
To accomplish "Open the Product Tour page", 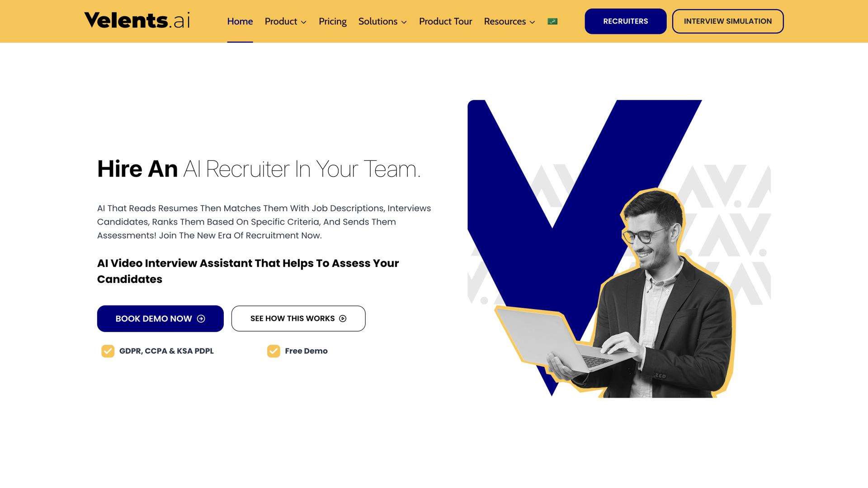I will (445, 21).
